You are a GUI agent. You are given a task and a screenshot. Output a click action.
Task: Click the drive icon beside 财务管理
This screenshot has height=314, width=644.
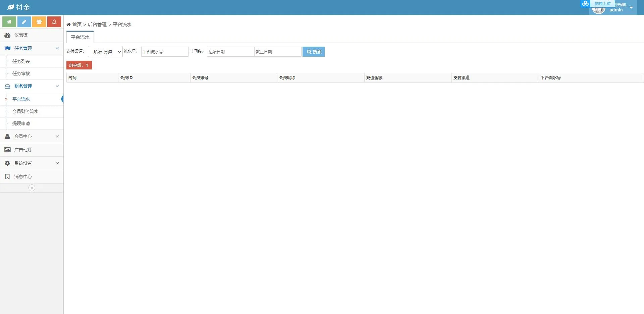click(x=7, y=86)
